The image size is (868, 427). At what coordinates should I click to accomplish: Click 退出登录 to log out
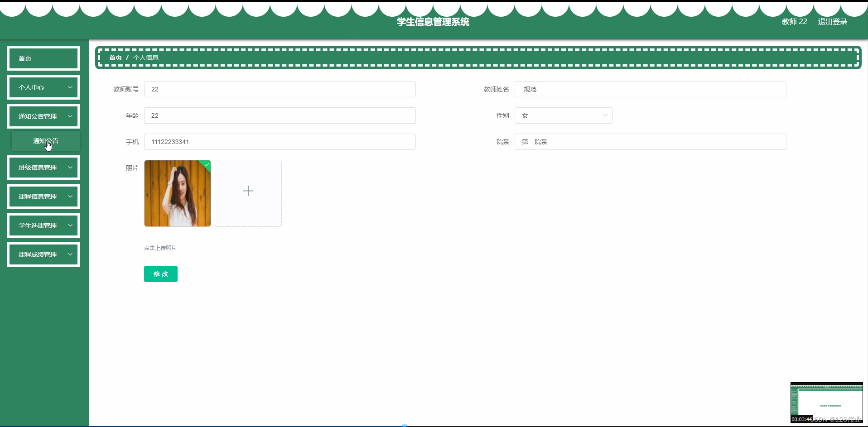[x=832, y=21]
